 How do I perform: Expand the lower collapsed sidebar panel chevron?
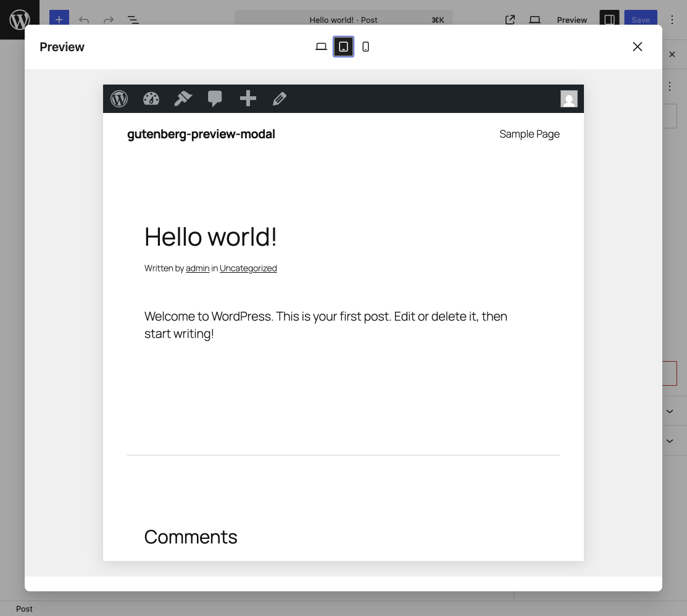tap(670, 441)
